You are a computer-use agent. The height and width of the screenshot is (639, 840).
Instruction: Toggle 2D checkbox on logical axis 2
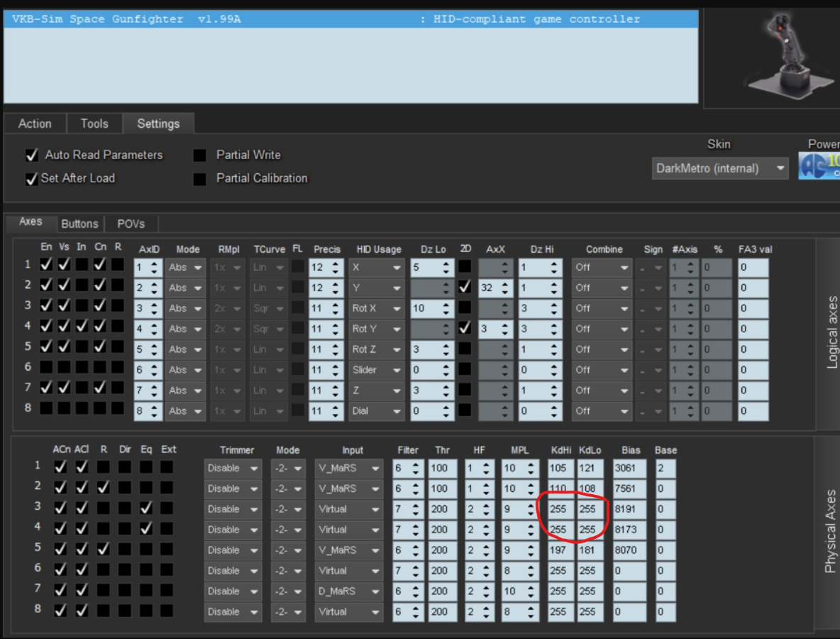[465, 288]
